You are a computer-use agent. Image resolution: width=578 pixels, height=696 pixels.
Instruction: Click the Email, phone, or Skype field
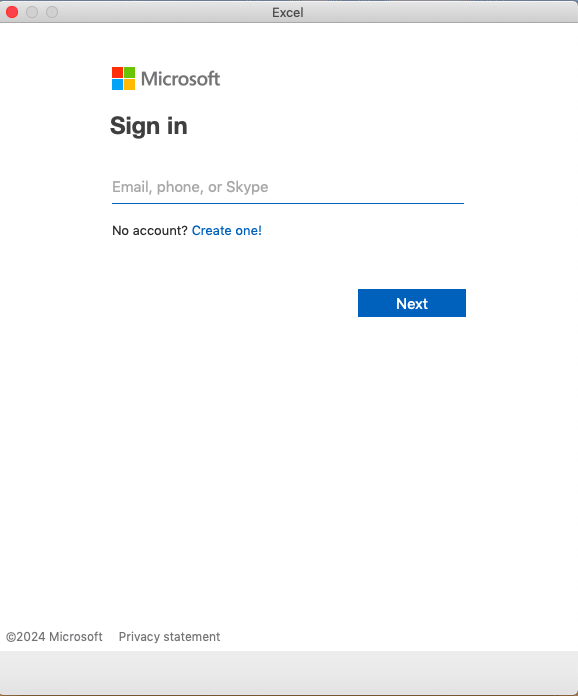pos(288,187)
